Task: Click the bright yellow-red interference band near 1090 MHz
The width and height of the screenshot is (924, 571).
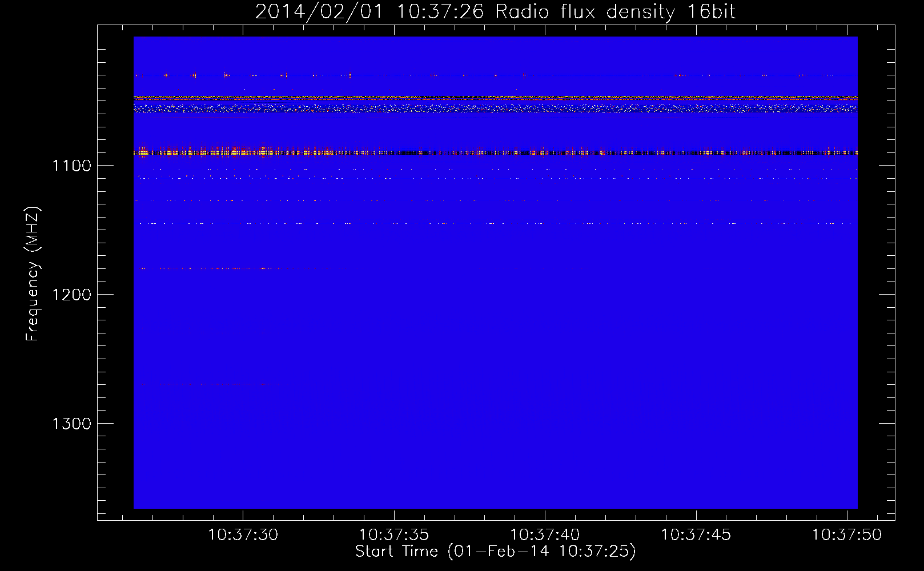Action: pos(496,152)
